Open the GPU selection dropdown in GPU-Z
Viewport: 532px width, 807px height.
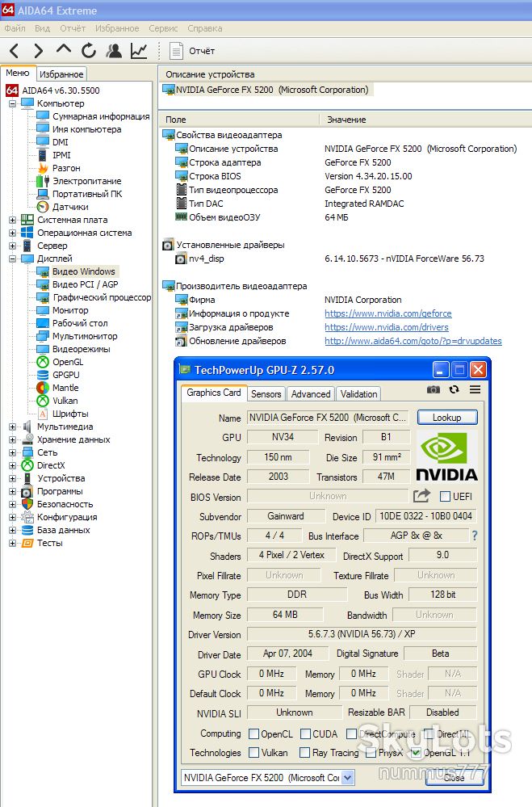348,777
